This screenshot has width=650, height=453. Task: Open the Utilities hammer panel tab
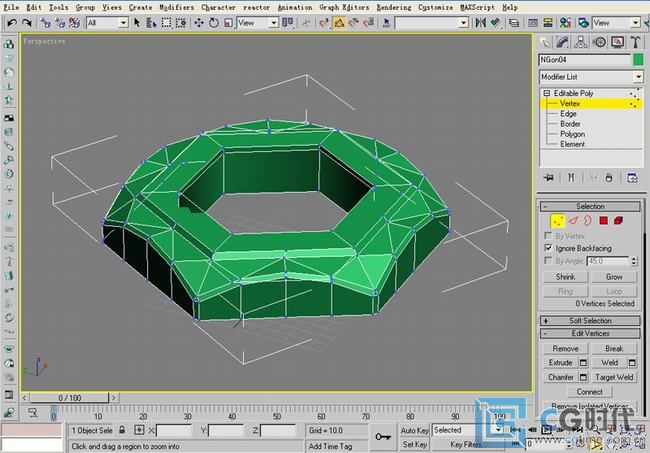635,42
